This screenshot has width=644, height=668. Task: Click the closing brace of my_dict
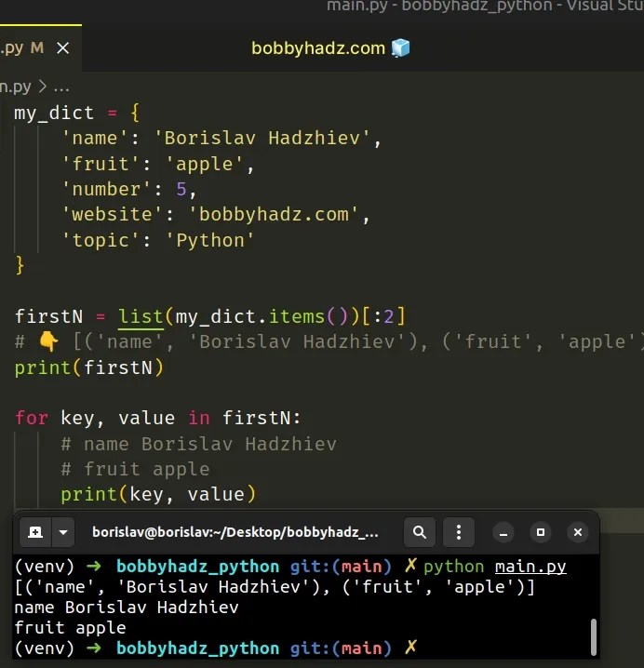point(20,265)
